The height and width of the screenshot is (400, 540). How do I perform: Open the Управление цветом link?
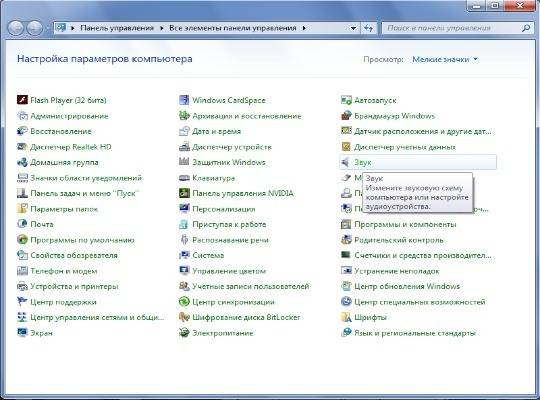click(229, 271)
